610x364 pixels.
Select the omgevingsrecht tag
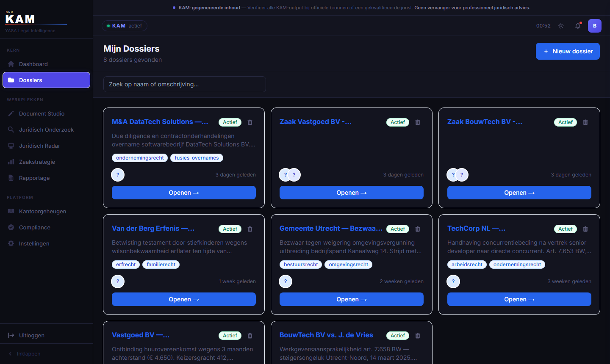coord(349,265)
